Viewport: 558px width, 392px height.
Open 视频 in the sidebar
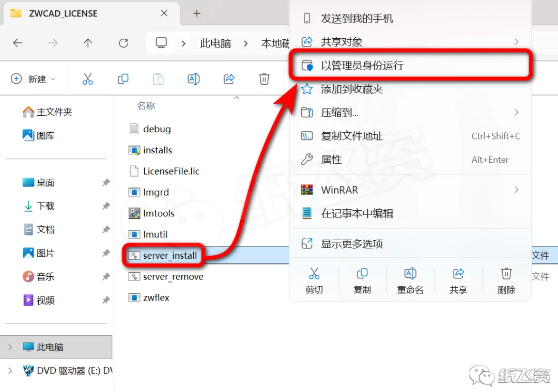point(38,300)
